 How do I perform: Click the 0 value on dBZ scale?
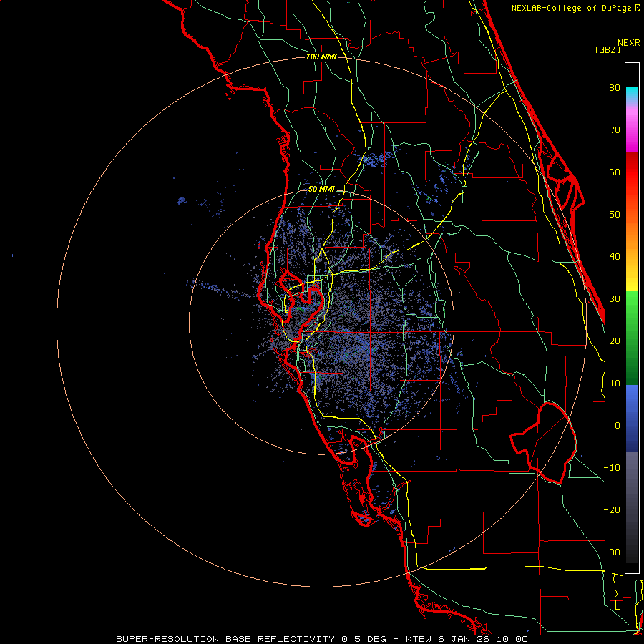pyautogui.click(x=617, y=426)
